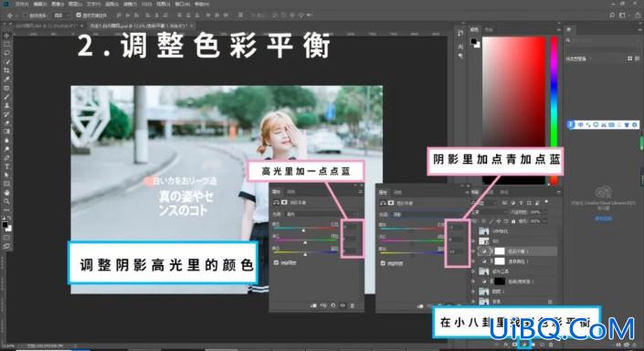The image size is (644, 351).
Task: Pick a shade in the red color field
Action: (x=513, y=110)
